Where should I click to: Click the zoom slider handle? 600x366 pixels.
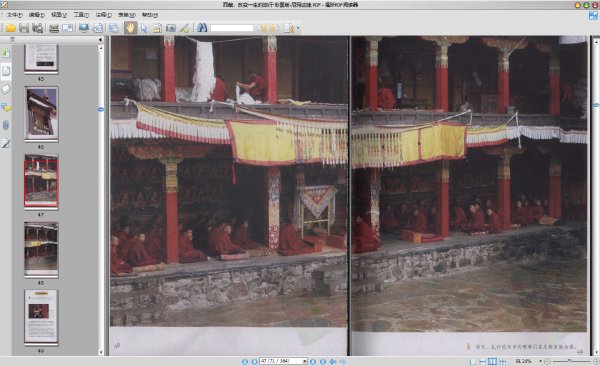click(x=569, y=361)
